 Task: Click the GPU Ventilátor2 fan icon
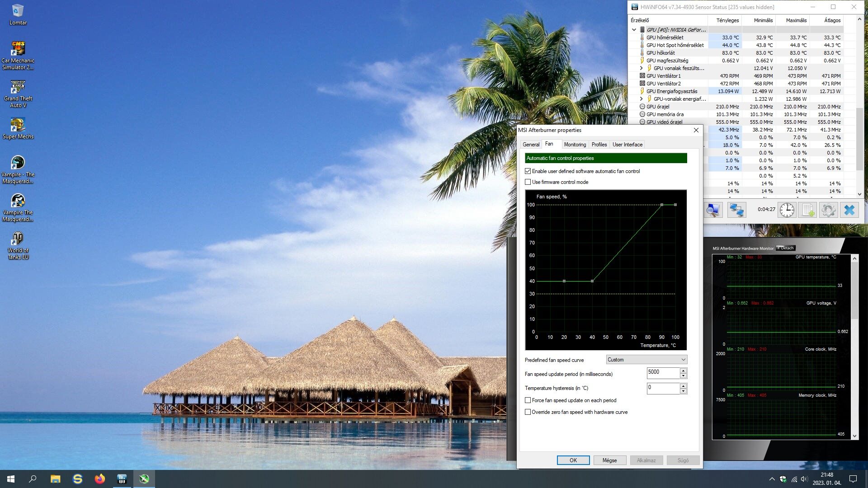pyautogui.click(x=642, y=84)
